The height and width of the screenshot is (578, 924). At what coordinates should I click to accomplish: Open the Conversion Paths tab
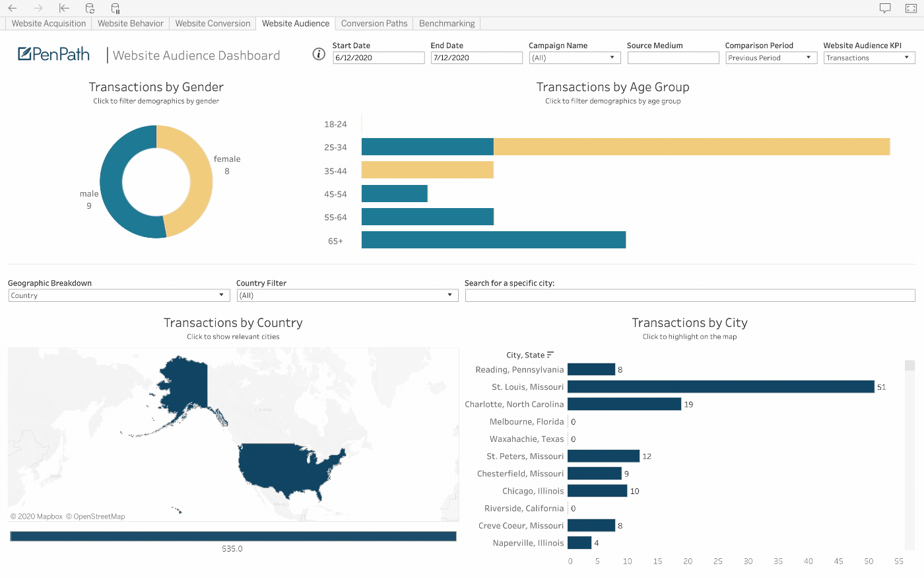tap(374, 23)
